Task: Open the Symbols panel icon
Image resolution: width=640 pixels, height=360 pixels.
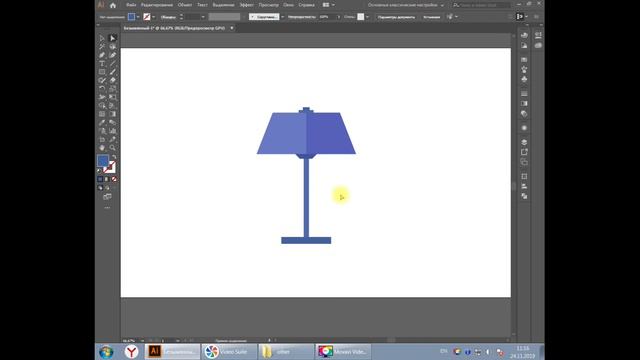Action: (524, 79)
